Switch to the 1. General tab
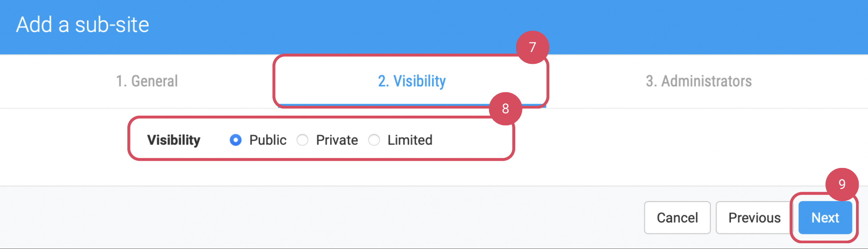The image size is (868, 249). pyautogui.click(x=147, y=81)
